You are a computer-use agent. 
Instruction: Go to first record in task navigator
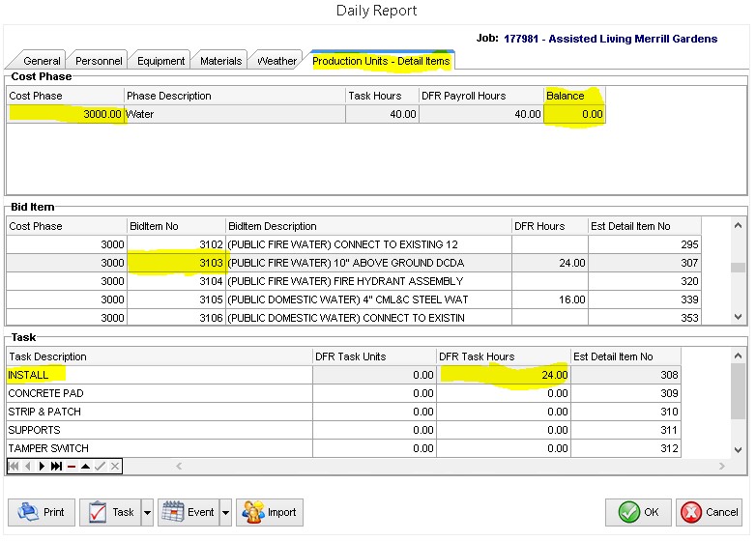pyautogui.click(x=14, y=466)
